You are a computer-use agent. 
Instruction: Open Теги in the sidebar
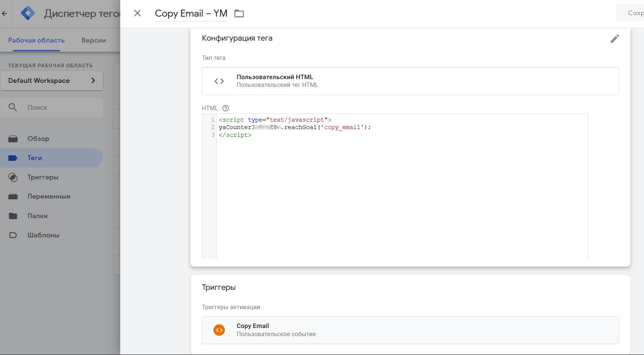point(51,158)
